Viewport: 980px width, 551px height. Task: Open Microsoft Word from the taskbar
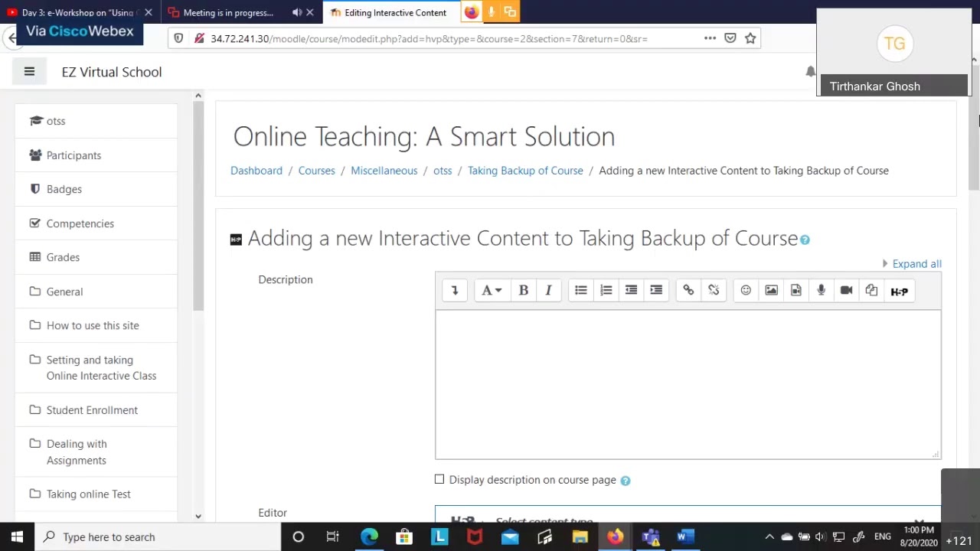(x=685, y=536)
